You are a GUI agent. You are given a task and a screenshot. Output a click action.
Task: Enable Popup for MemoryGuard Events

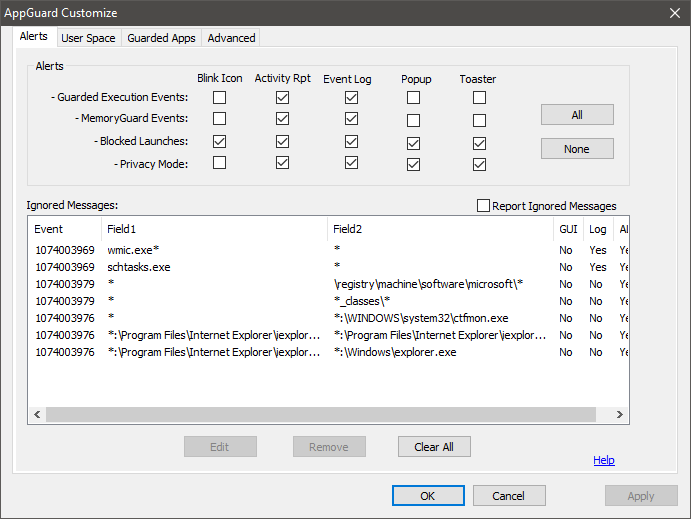(x=413, y=120)
